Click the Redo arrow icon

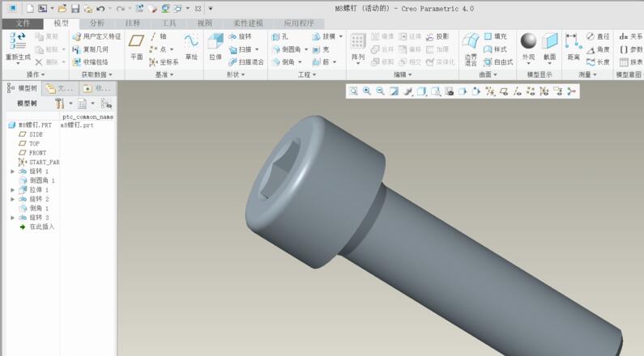120,8
